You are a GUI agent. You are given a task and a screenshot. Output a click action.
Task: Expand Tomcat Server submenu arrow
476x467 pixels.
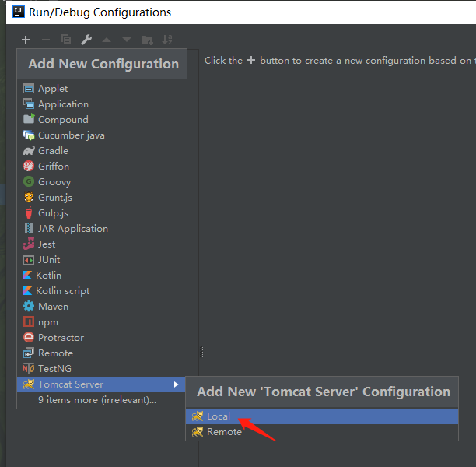176,384
